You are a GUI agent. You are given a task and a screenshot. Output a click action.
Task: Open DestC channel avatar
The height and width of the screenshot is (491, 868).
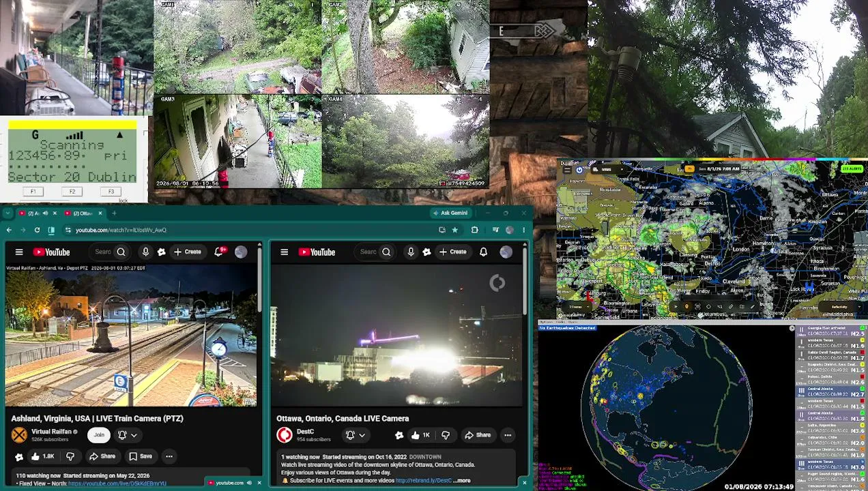(x=285, y=435)
